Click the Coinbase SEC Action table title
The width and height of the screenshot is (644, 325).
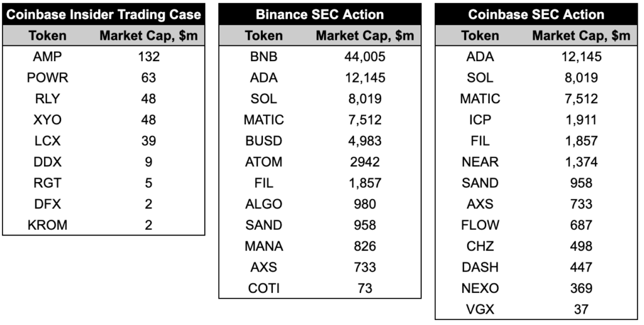536,15
